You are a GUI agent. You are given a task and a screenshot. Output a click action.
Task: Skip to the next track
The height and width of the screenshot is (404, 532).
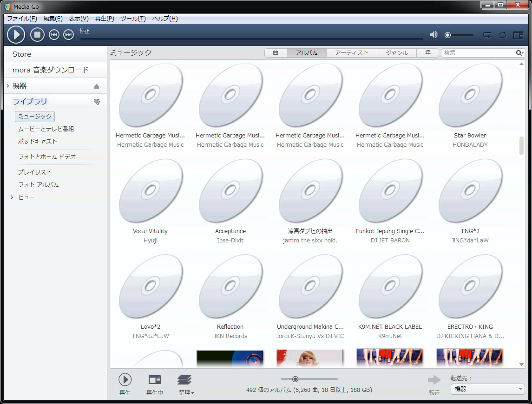(x=69, y=35)
